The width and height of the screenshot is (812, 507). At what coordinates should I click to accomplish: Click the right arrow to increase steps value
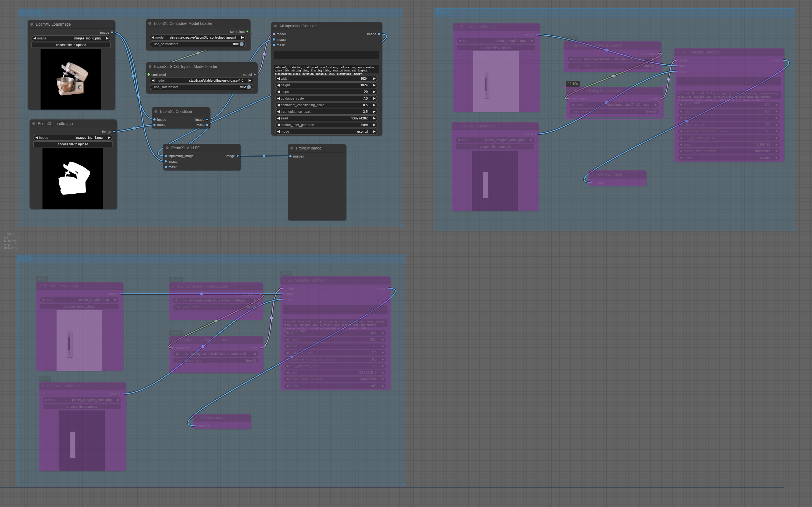pos(374,92)
